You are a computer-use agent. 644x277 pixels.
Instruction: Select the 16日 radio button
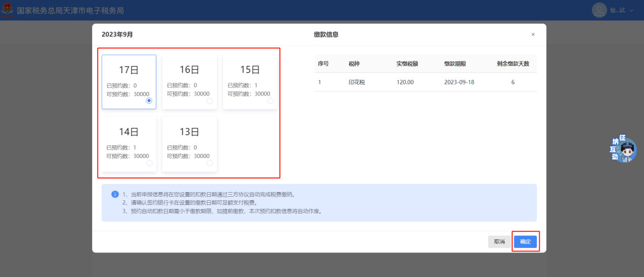(x=209, y=101)
